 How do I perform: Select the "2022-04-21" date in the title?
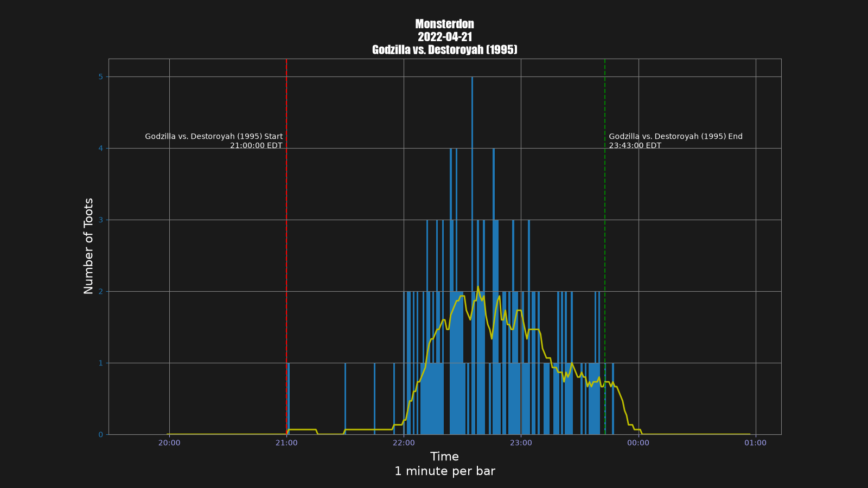point(445,37)
